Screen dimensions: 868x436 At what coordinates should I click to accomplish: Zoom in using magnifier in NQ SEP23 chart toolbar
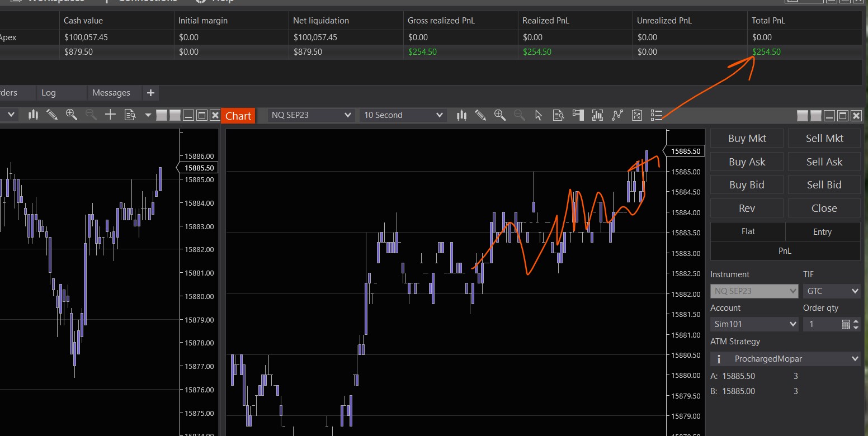[x=499, y=115]
